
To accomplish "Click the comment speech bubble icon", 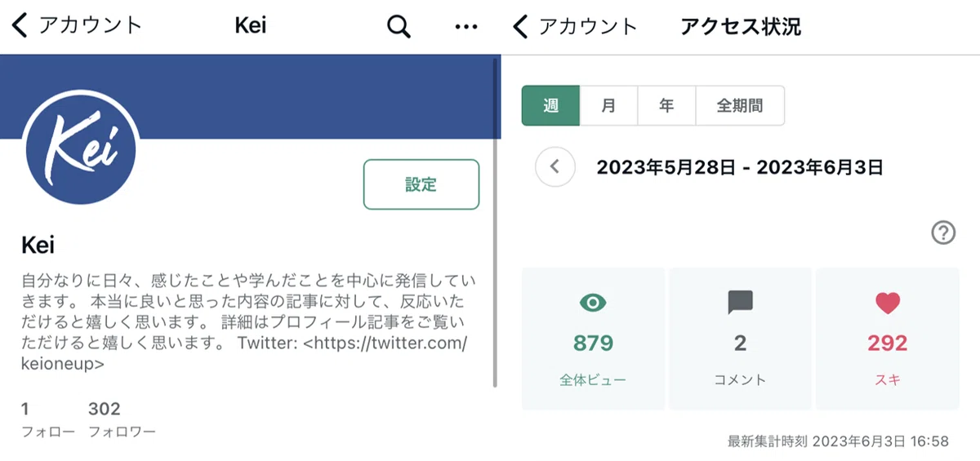I will pyautogui.click(x=740, y=304).
